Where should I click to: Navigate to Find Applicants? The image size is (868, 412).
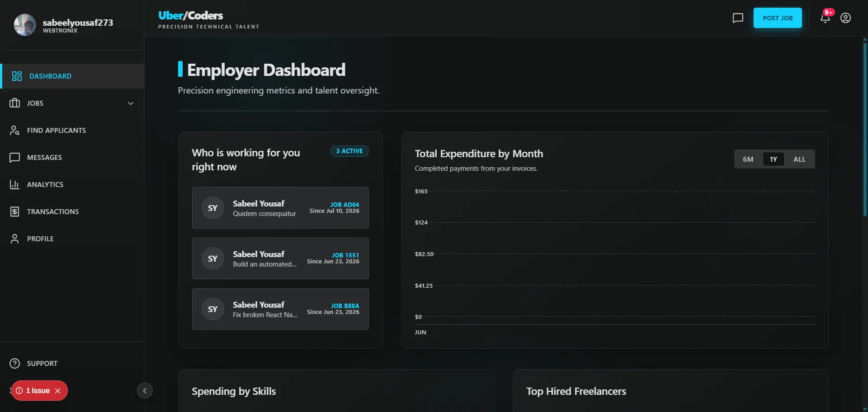[x=72, y=130]
